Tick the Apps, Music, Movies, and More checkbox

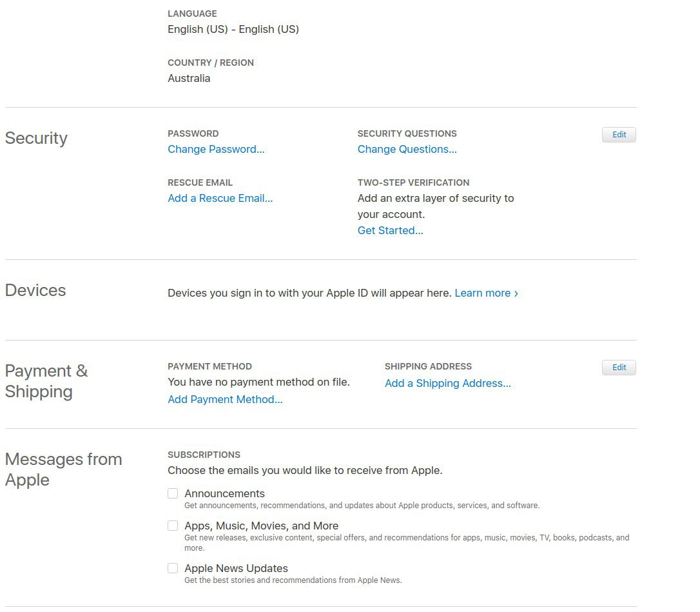pos(173,526)
